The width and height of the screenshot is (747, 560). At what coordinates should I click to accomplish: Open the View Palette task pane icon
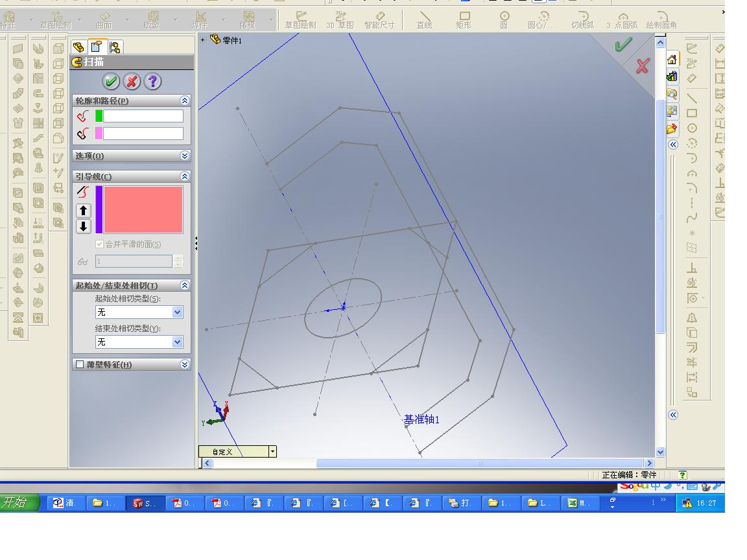coord(672,111)
